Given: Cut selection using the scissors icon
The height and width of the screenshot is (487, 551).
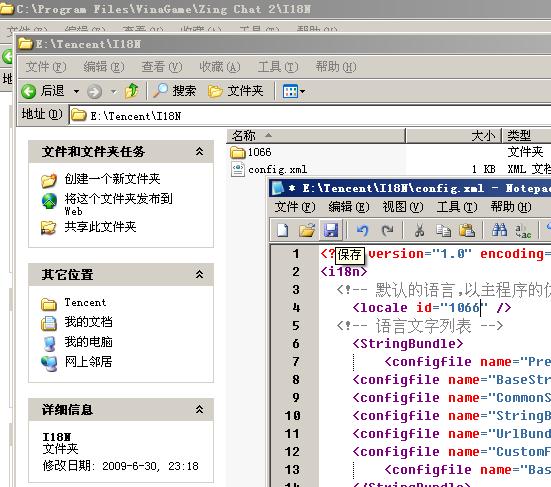Looking at the screenshot, I should pos(419,230).
